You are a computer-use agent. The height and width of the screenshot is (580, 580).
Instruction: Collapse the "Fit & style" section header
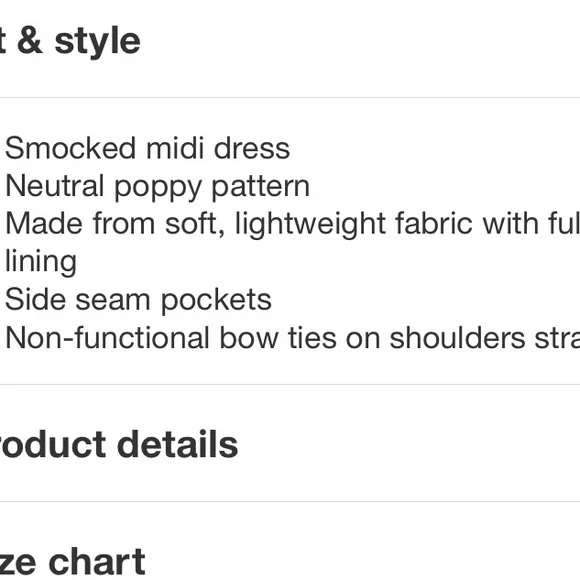click(70, 41)
